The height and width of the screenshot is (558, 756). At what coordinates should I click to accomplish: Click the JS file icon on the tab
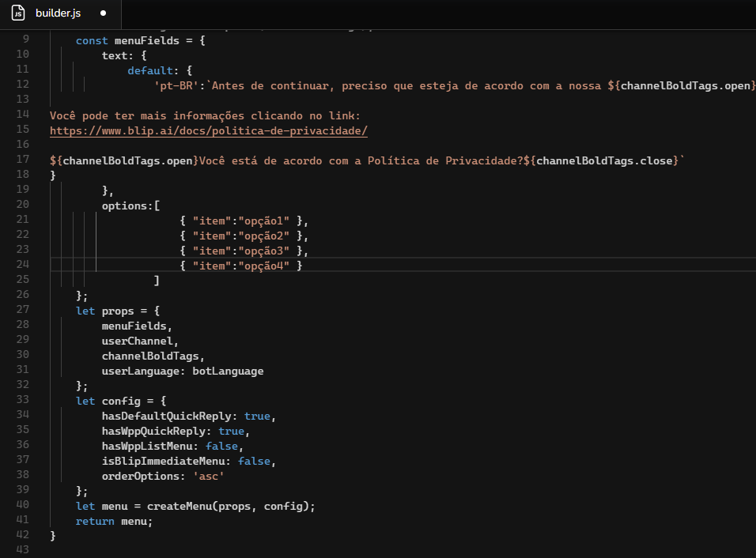click(18, 13)
